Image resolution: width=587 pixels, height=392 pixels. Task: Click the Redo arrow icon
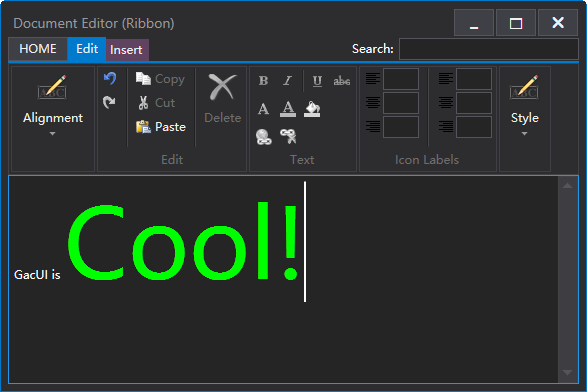(110, 102)
